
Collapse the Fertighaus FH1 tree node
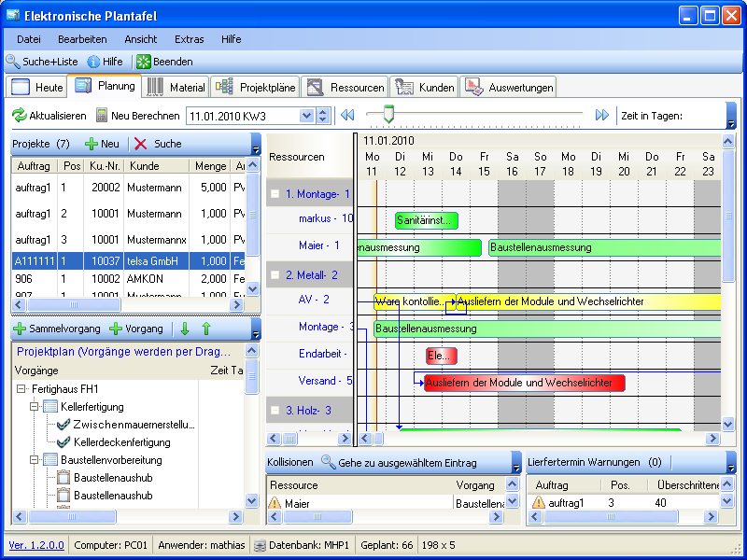22,389
